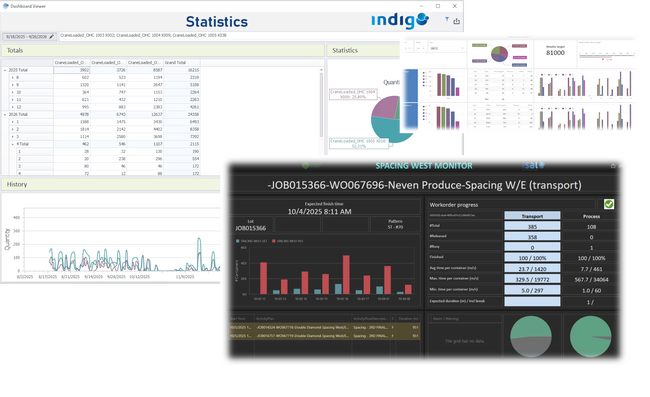Expand month 12 under 2025 Total
This screenshot has height=397, width=650.
click(x=12, y=107)
